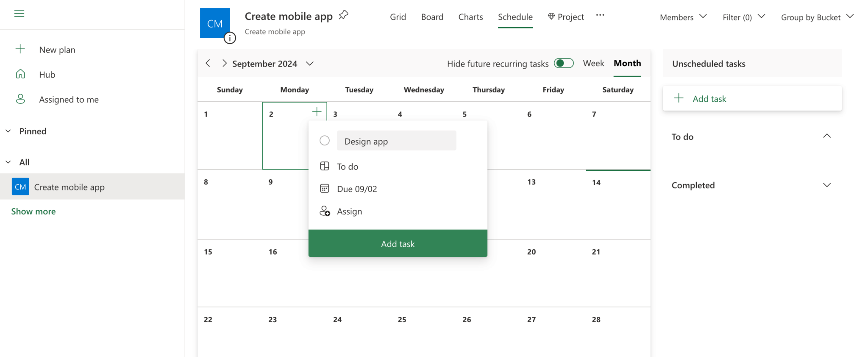Screen dimensions: 868x357
Task: Open Group by Bucket dropdown
Action: 817,17
